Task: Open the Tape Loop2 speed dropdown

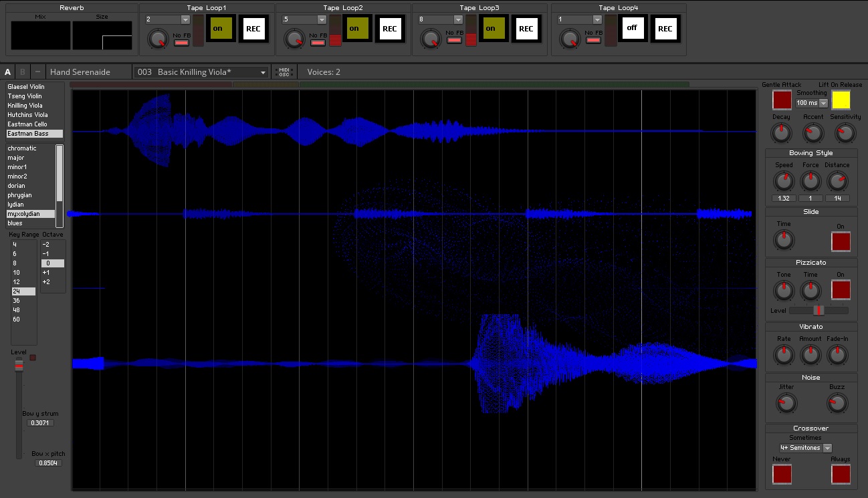Action: pos(305,19)
